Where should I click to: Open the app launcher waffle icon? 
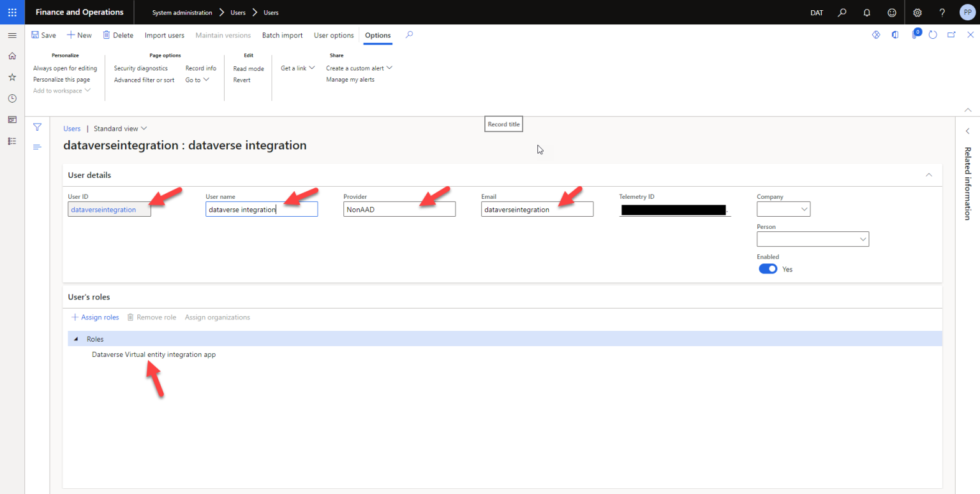[12, 12]
